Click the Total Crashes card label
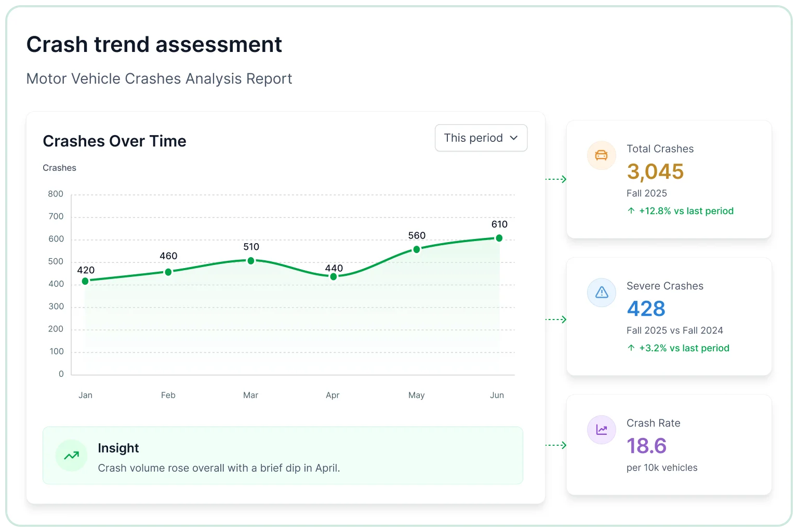Image resolution: width=798 pixels, height=532 pixels. tap(660, 149)
